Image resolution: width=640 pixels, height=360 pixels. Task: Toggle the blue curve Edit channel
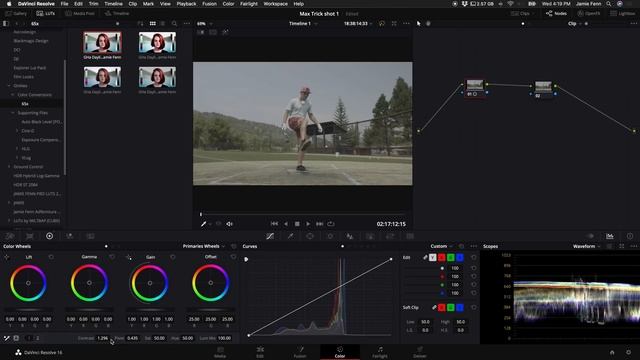tap(460, 258)
